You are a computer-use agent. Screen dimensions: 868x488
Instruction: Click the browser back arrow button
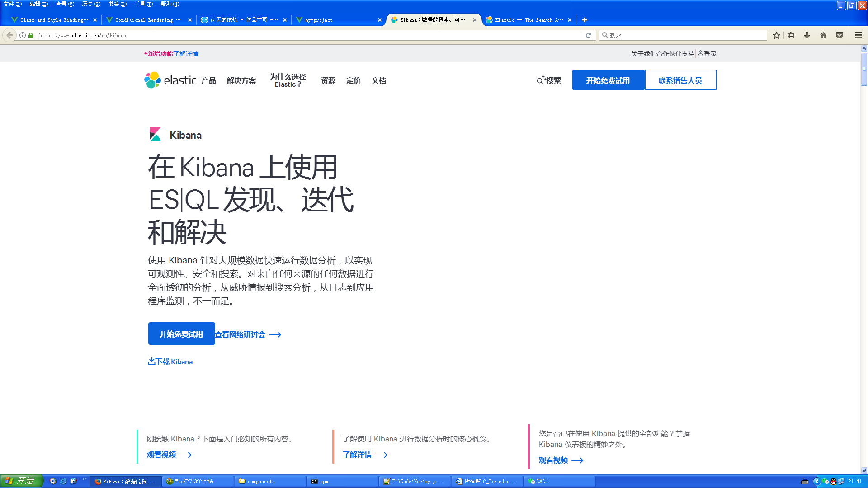tap(9, 35)
